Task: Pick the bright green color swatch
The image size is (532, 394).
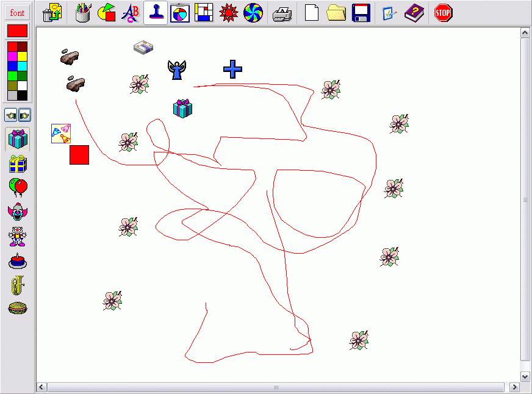Action: [12, 76]
